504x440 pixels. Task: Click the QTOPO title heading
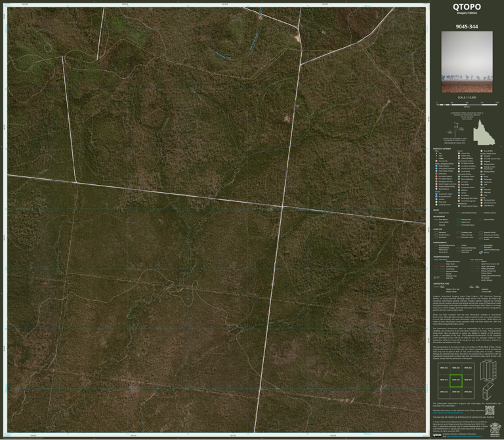point(467,7)
